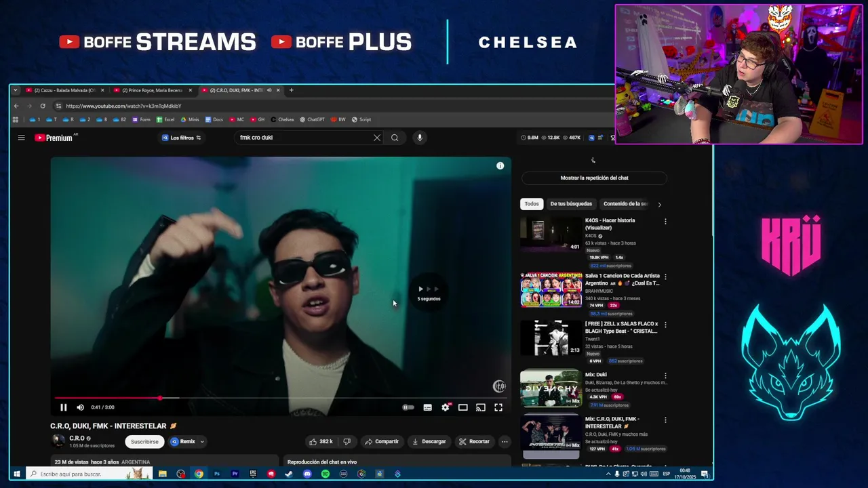Open the more actions ellipsis under video
The width and height of the screenshot is (868, 488).
pos(505,441)
